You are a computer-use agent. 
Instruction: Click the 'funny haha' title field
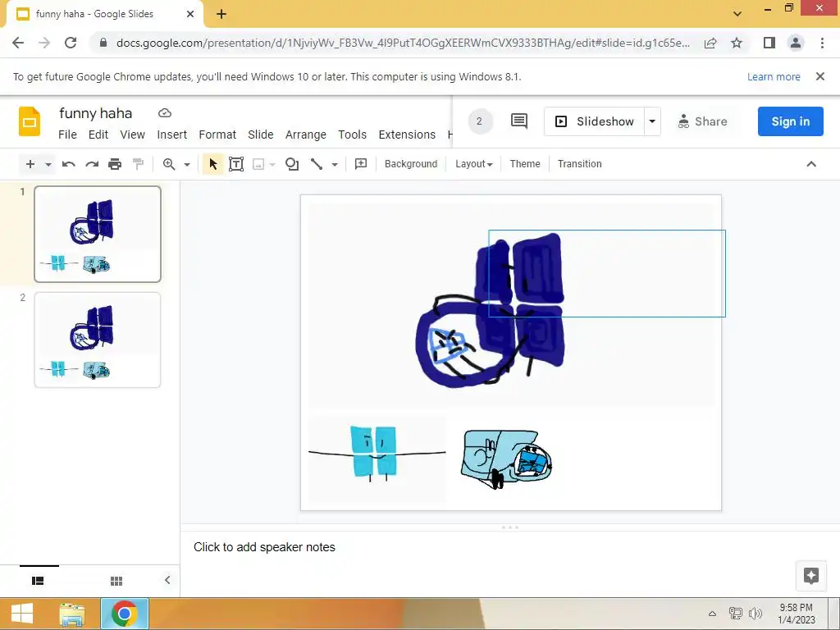click(x=95, y=113)
